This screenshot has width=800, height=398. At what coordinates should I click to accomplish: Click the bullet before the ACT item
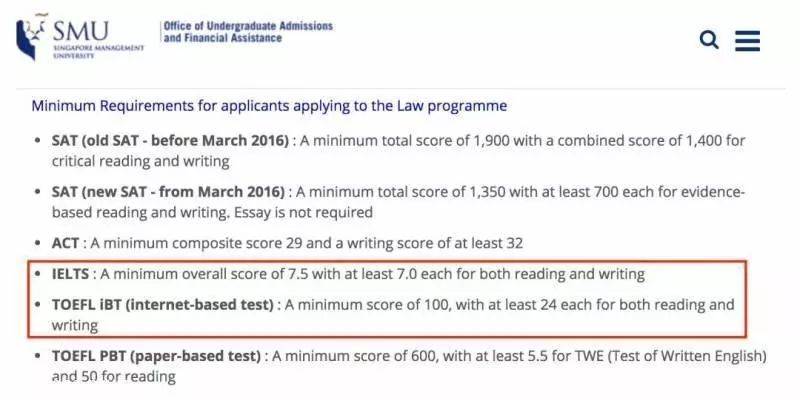coord(37,243)
